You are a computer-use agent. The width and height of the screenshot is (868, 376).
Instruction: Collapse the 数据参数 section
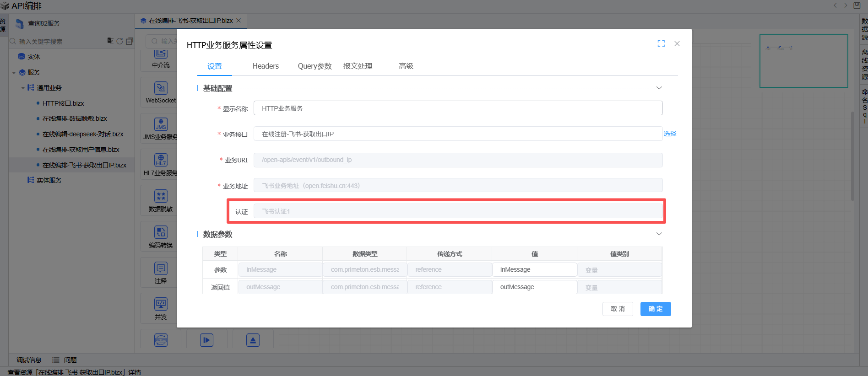(x=659, y=234)
